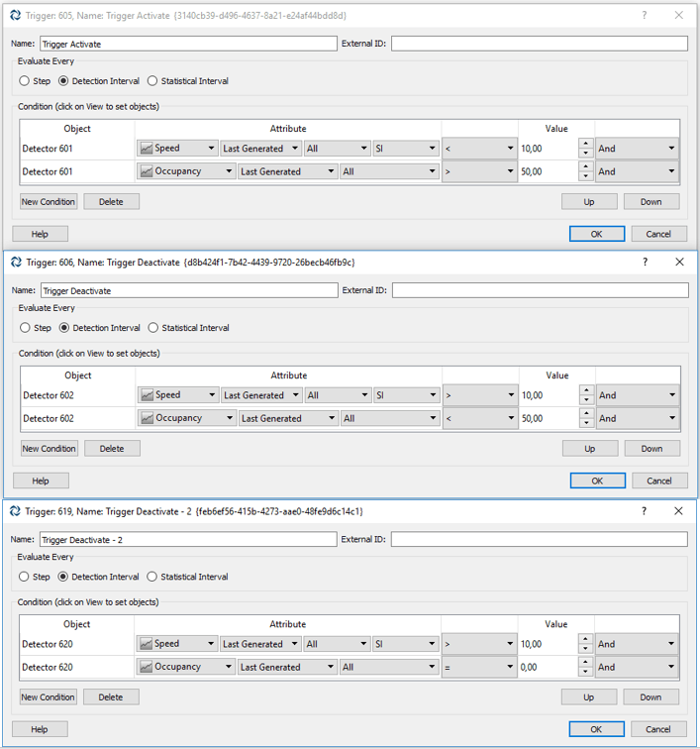Open All dropdown in Detector 602 Speed row
The height and width of the screenshot is (749, 700).
(x=338, y=395)
